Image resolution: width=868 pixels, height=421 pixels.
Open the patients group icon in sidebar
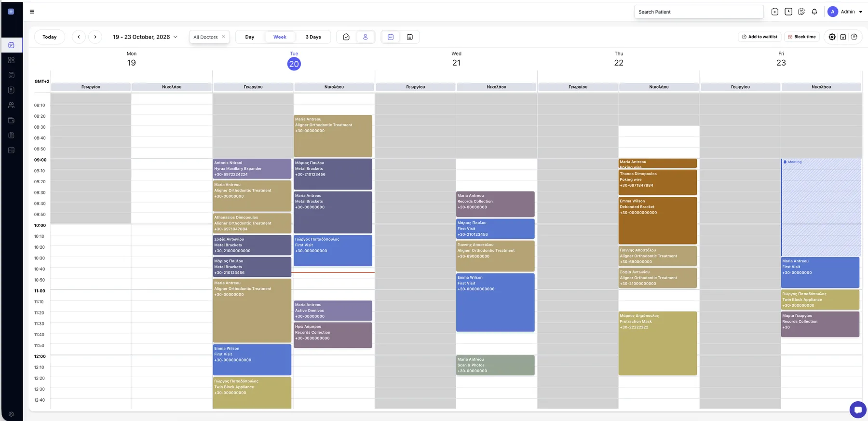click(x=11, y=105)
